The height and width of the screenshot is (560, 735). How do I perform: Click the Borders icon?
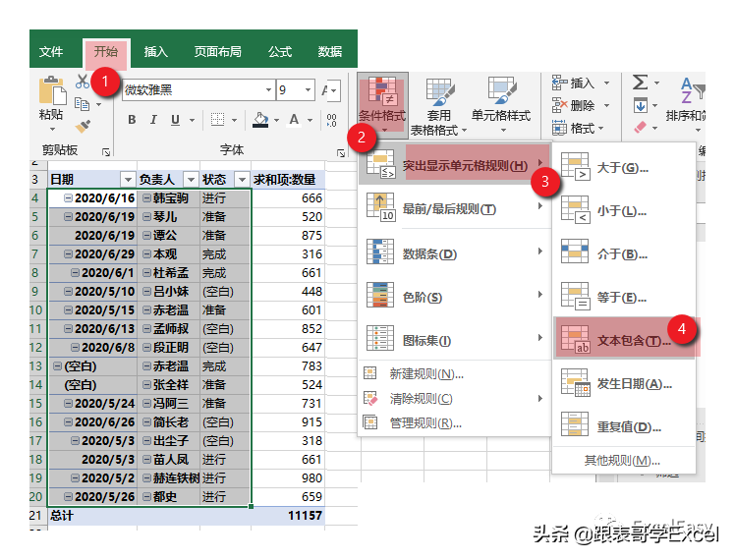[x=217, y=120]
